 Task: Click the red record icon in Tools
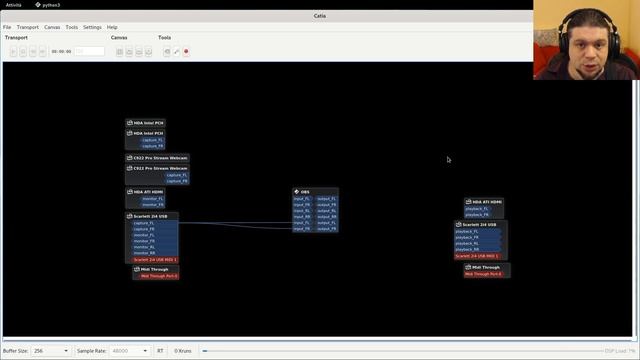(x=186, y=51)
